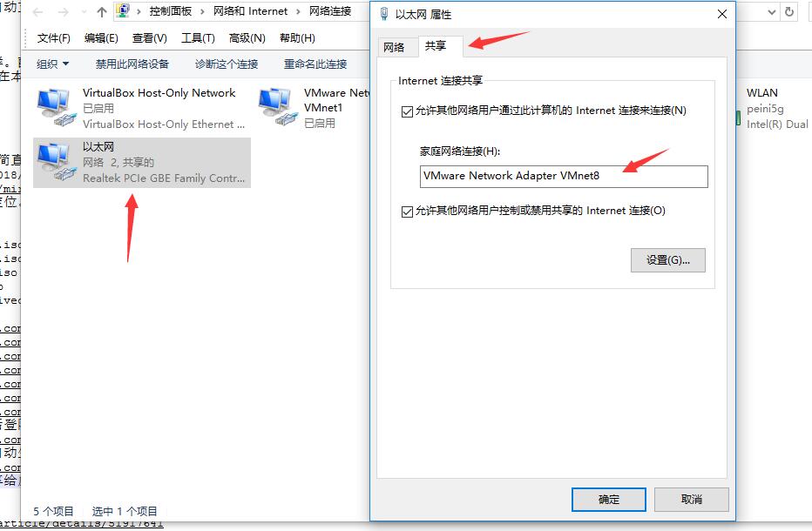Select the WLAN peini5g connection
The width and height of the screenshot is (812, 531).
click(774, 108)
